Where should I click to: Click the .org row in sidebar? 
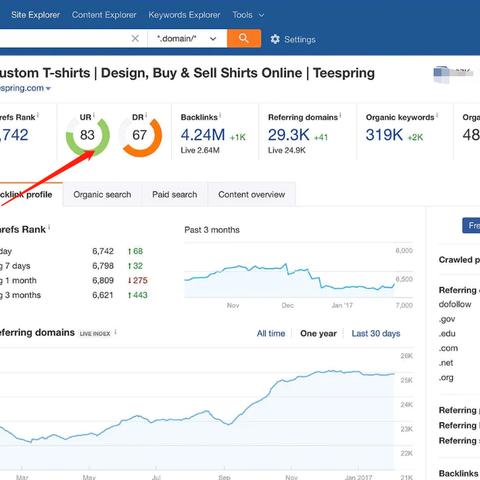tap(446, 378)
